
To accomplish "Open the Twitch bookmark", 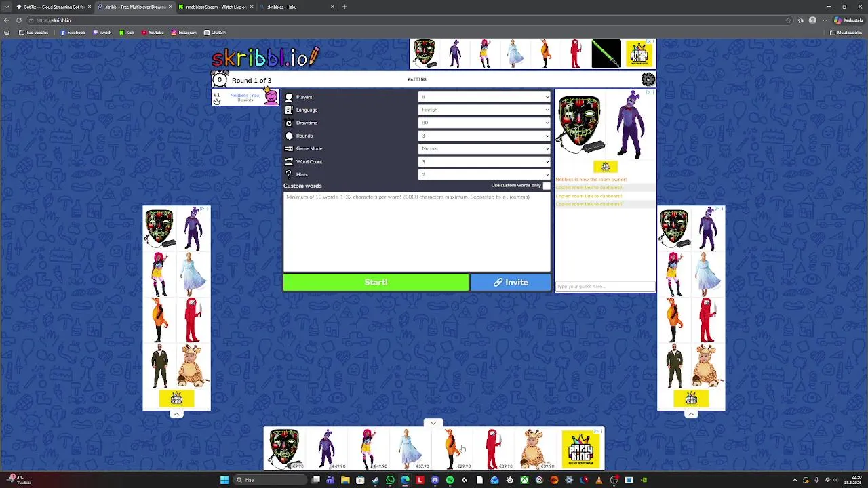I will point(102,33).
